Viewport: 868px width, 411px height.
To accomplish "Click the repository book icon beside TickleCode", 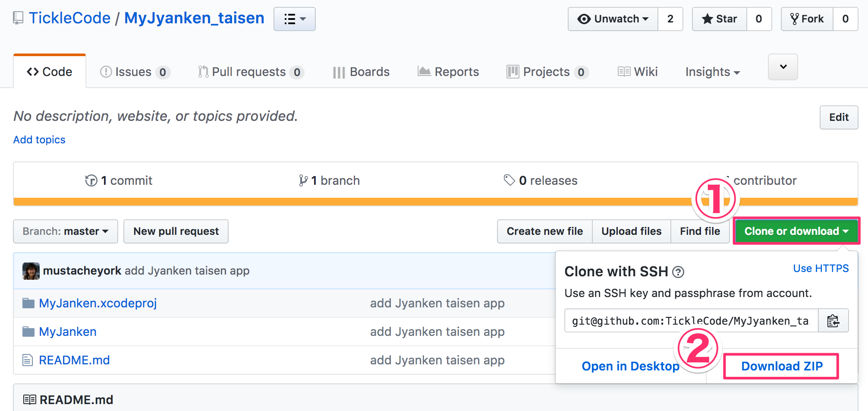I will click(18, 18).
